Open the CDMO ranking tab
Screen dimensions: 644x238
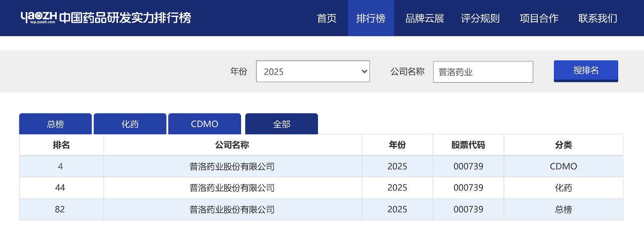click(204, 124)
